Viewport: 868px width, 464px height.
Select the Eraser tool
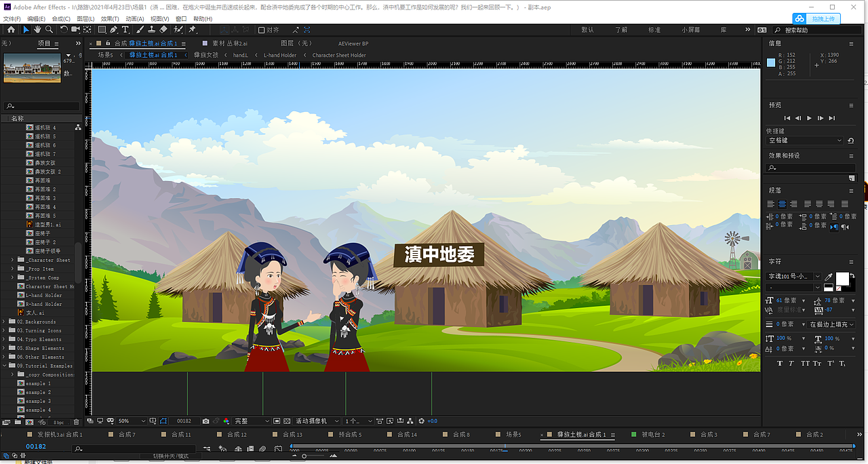164,30
